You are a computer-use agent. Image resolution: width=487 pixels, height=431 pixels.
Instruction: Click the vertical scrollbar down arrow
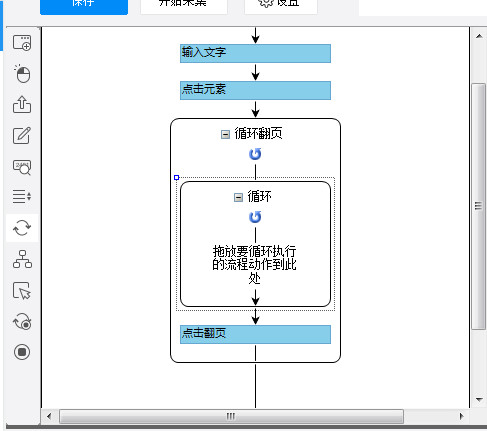pyautogui.click(x=479, y=399)
